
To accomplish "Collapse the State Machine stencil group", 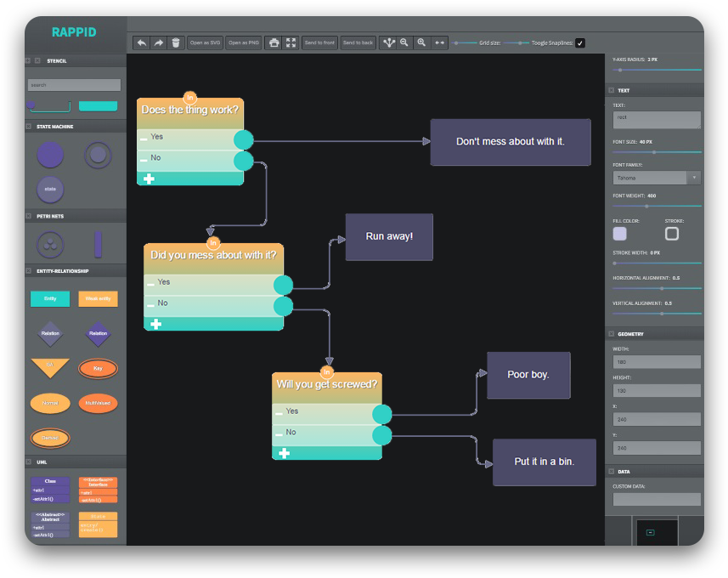I will pyautogui.click(x=28, y=127).
